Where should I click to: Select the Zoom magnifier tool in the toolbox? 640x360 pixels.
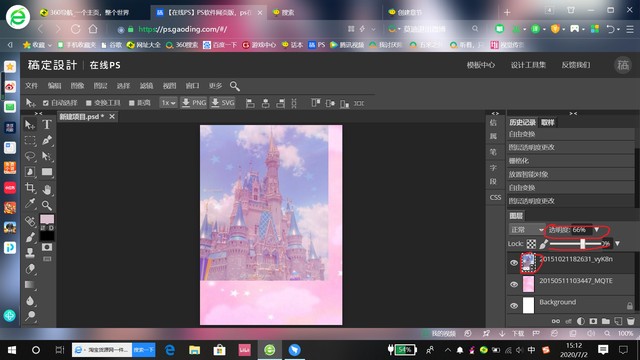(x=47, y=205)
